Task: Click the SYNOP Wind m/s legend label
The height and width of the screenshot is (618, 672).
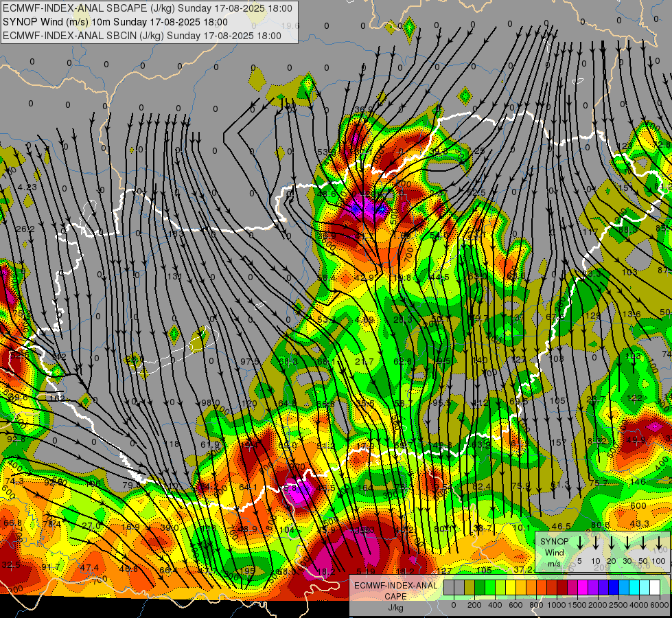Action: [x=554, y=552]
